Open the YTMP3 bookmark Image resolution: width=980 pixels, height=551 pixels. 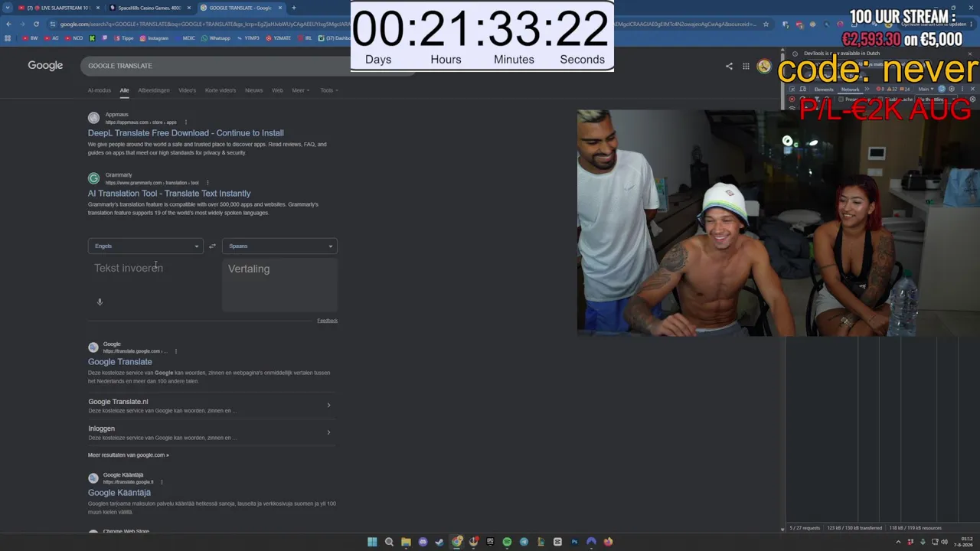(248, 38)
